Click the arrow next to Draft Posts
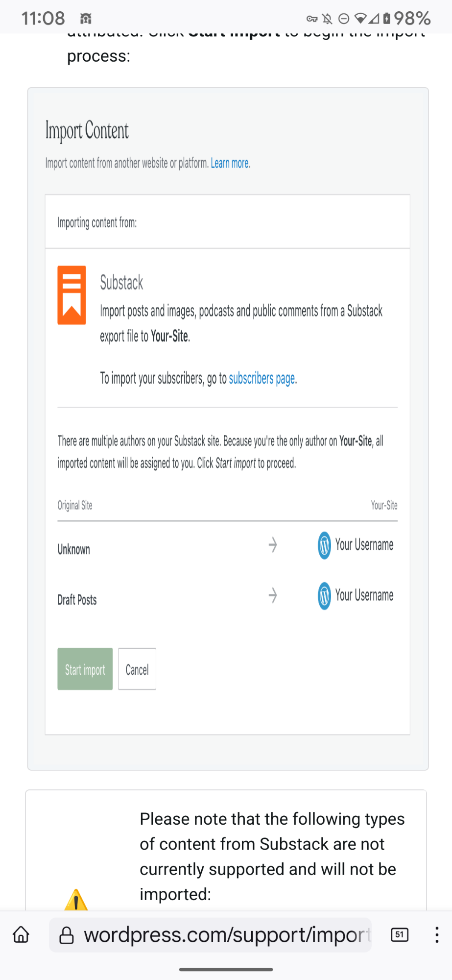The height and width of the screenshot is (980, 452). 273,595
